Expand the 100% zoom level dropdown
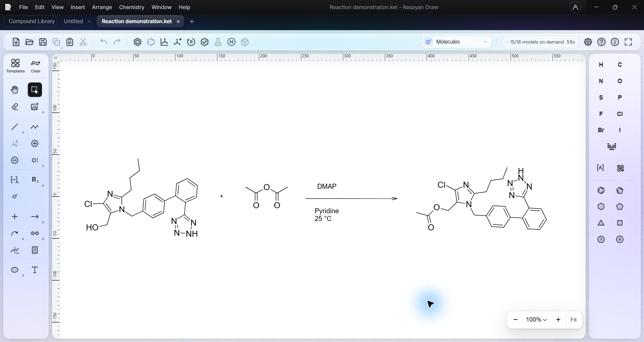The width and height of the screenshot is (644, 342). pos(536,320)
